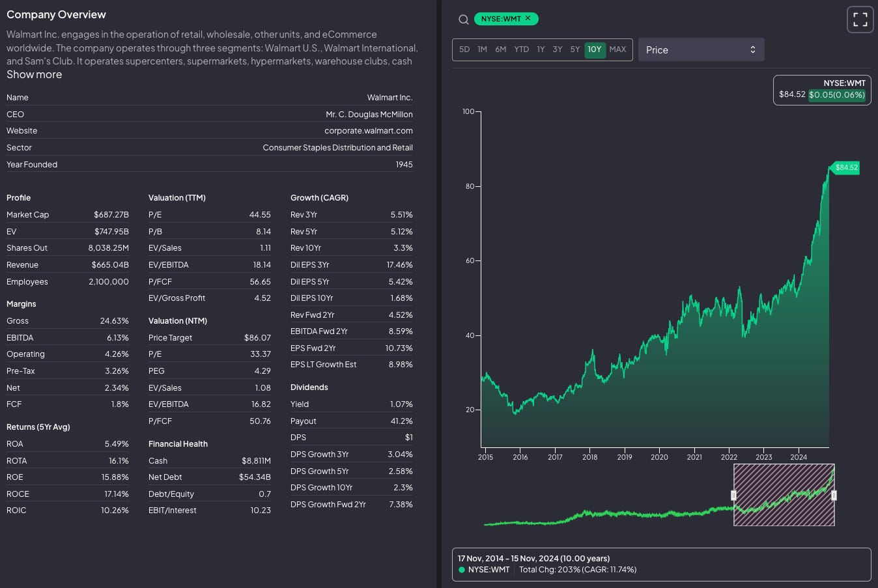
Task: Click the Cash value $8,811M
Action: click(256, 461)
